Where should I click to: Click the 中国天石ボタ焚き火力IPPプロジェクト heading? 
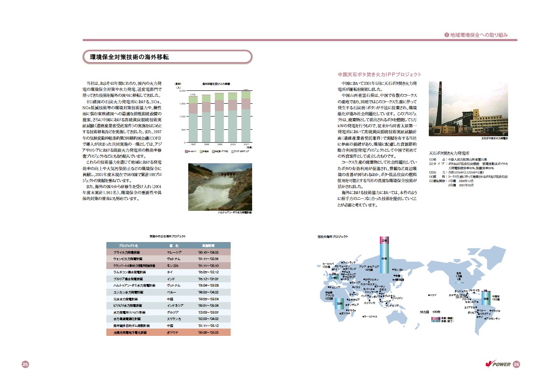pos(379,75)
